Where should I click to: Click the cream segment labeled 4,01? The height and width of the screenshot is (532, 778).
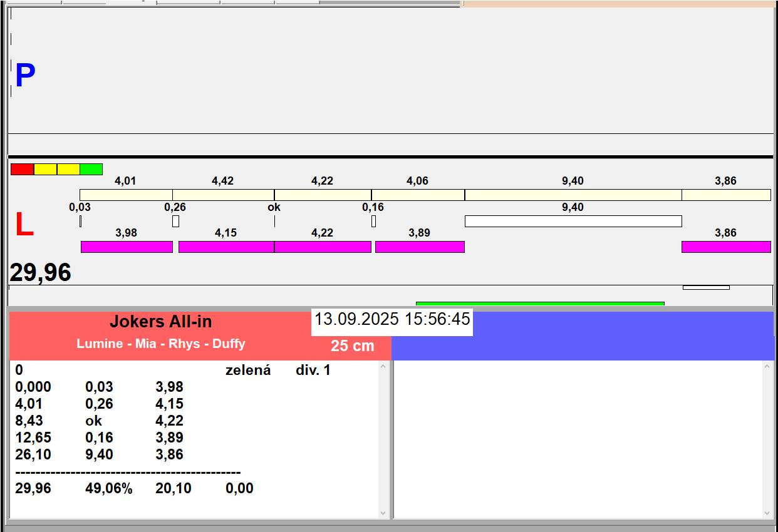(126, 195)
